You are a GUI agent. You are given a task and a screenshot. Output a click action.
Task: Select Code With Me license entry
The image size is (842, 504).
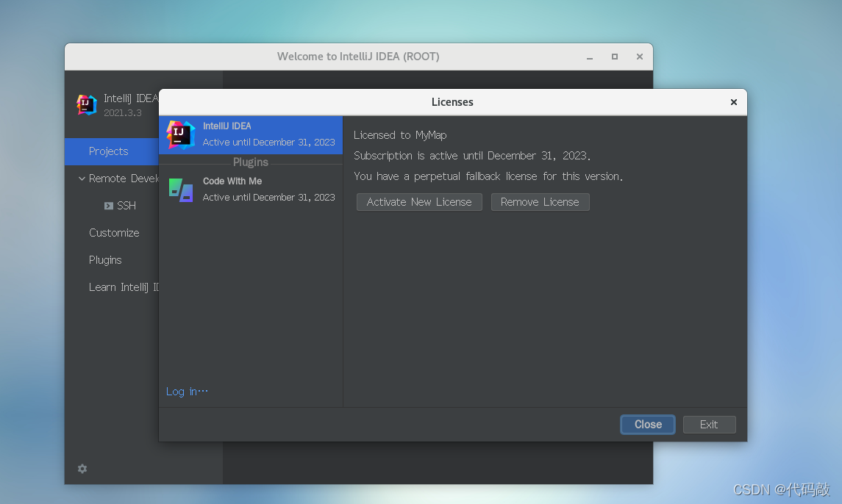point(251,190)
